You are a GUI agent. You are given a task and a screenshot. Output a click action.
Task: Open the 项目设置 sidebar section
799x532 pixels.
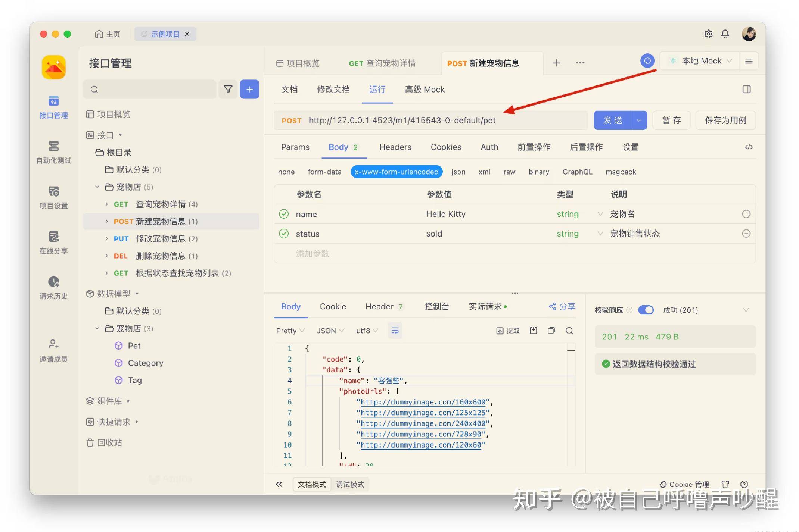click(x=53, y=197)
